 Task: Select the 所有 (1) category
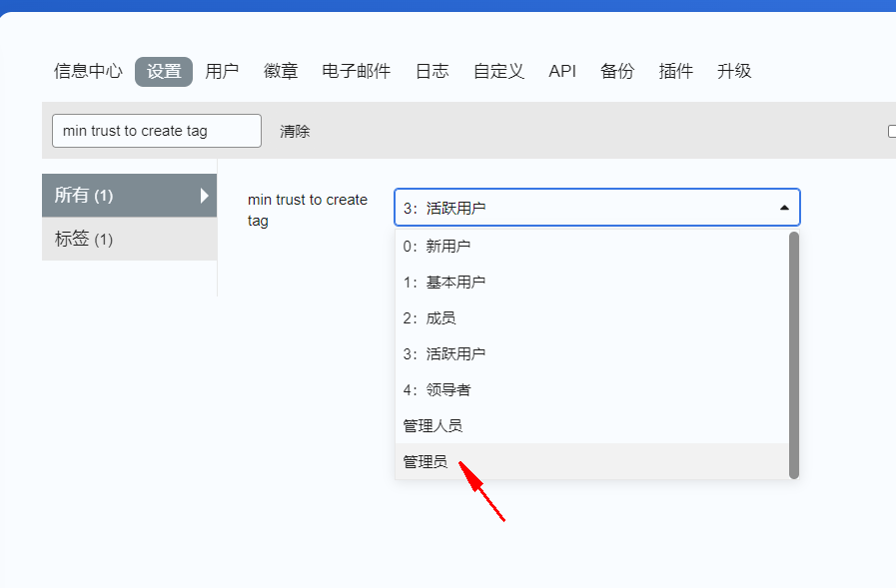(129, 196)
